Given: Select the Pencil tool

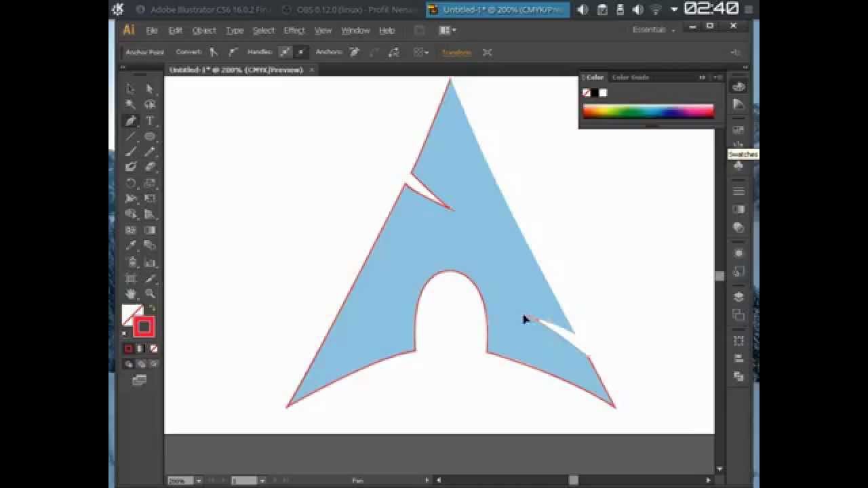Looking at the screenshot, I should click(x=150, y=152).
